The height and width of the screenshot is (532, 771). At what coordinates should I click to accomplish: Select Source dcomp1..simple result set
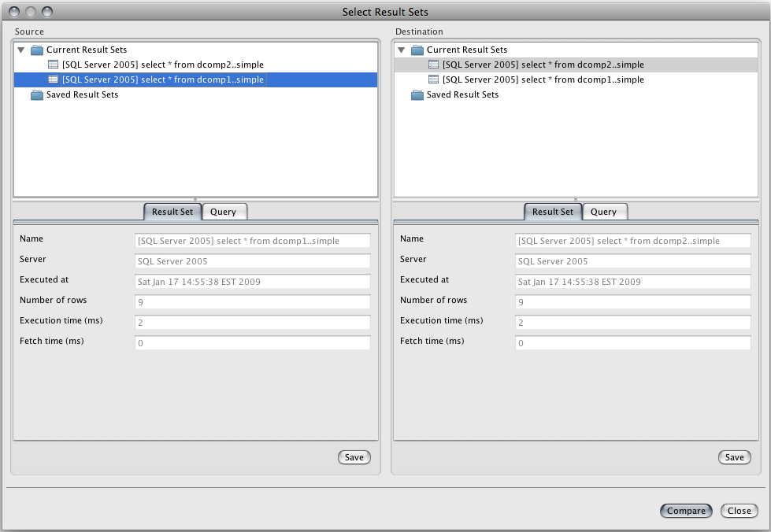(195, 79)
